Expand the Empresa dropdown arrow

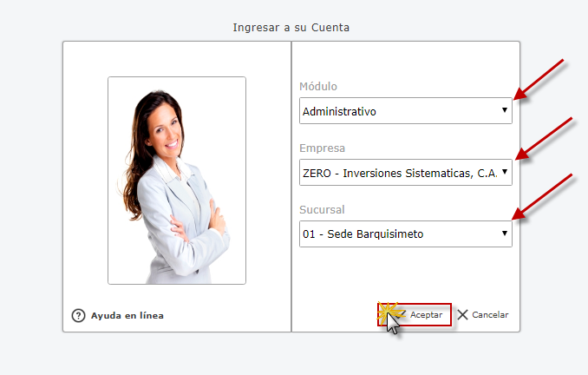click(505, 172)
